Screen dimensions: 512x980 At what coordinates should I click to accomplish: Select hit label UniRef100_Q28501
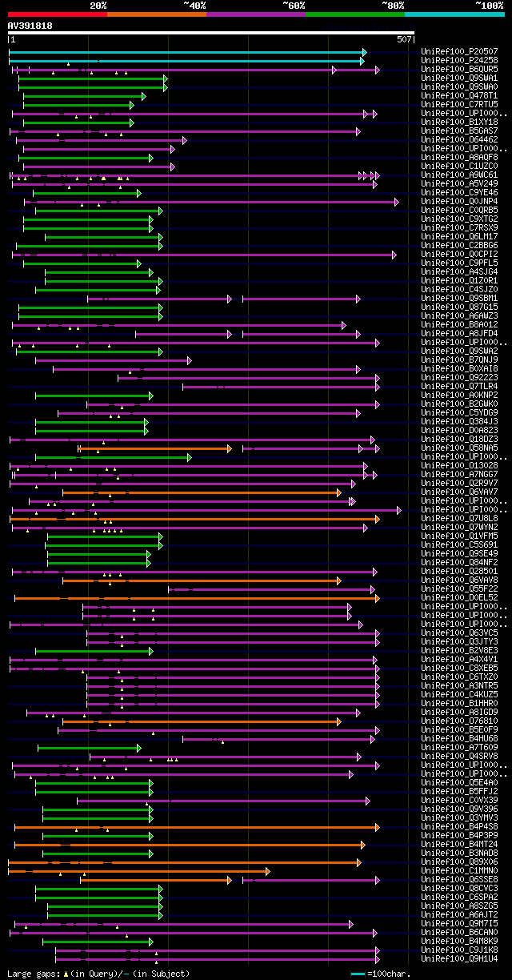[459, 571]
